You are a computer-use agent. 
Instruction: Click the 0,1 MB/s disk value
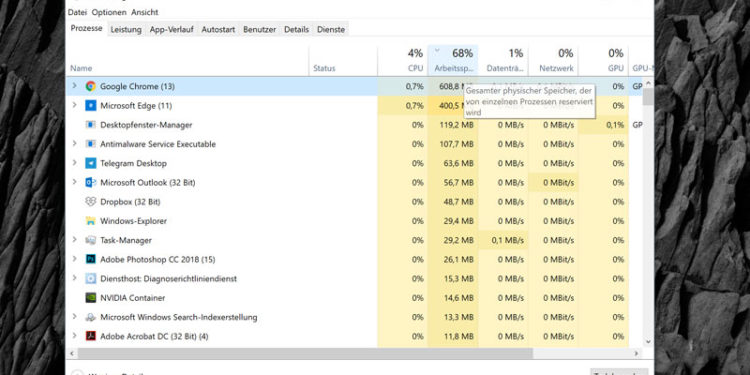507,240
